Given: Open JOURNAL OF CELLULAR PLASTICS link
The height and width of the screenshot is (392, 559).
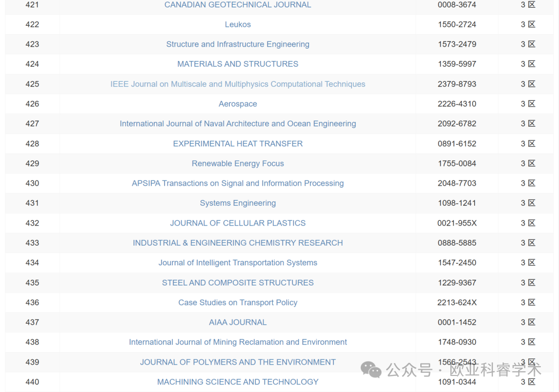Looking at the screenshot, I should [x=238, y=223].
